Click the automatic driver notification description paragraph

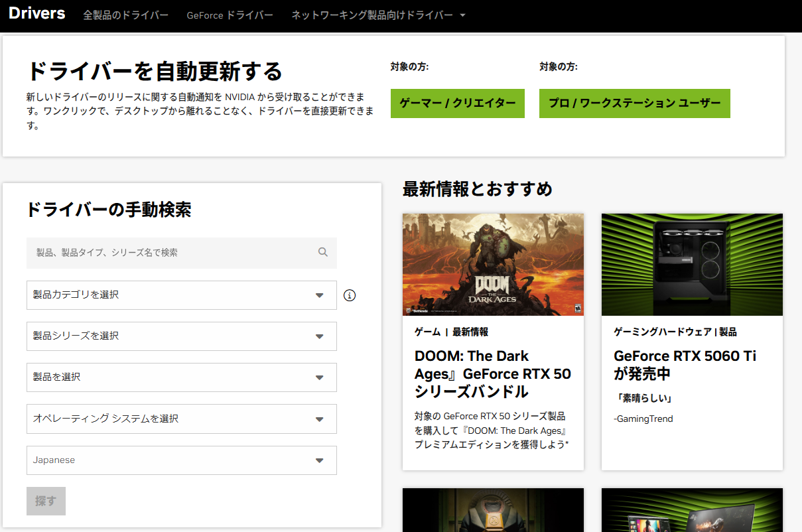click(x=200, y=111)
